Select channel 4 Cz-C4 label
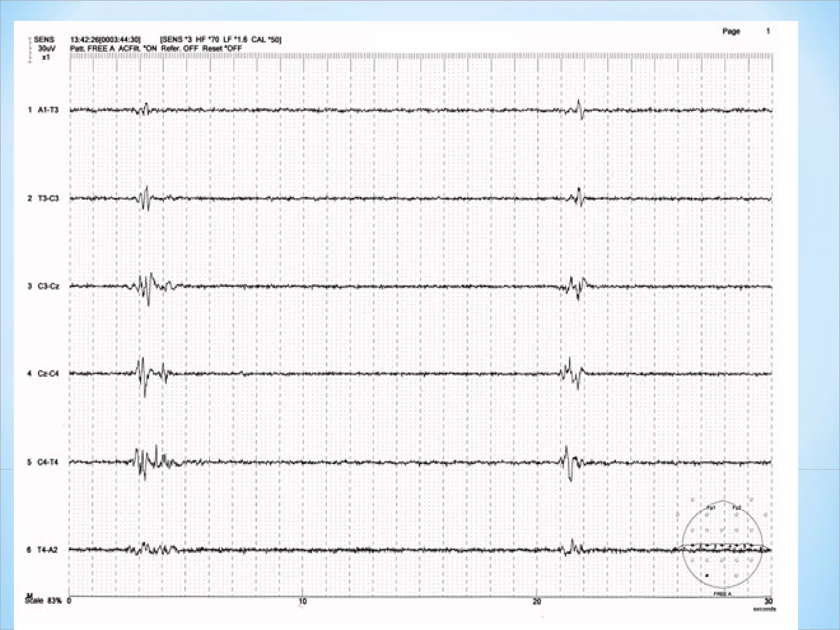 click(48, 374)
